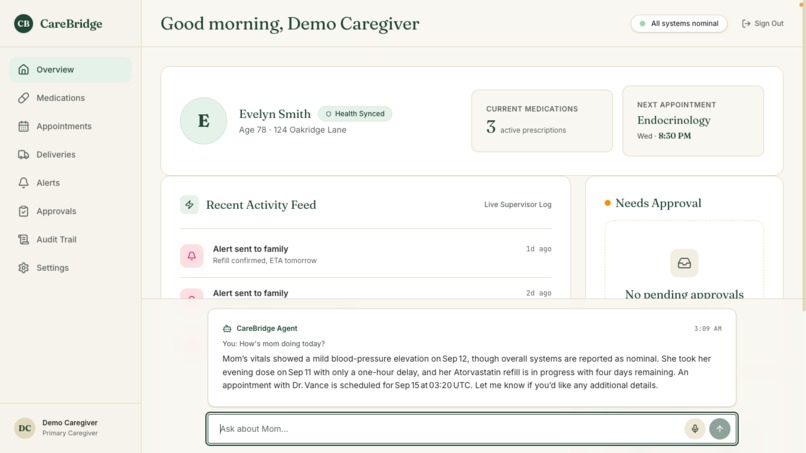Open the Current Medications card
Image resolution: width=806 pixels, height=453 pixels.
tap(542, 121)
